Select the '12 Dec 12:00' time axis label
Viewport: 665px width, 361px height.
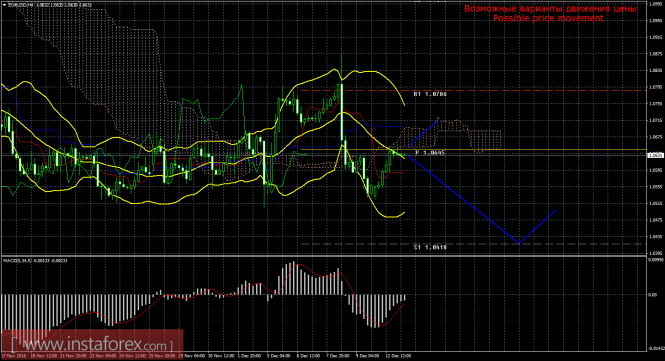click(398, 356)
